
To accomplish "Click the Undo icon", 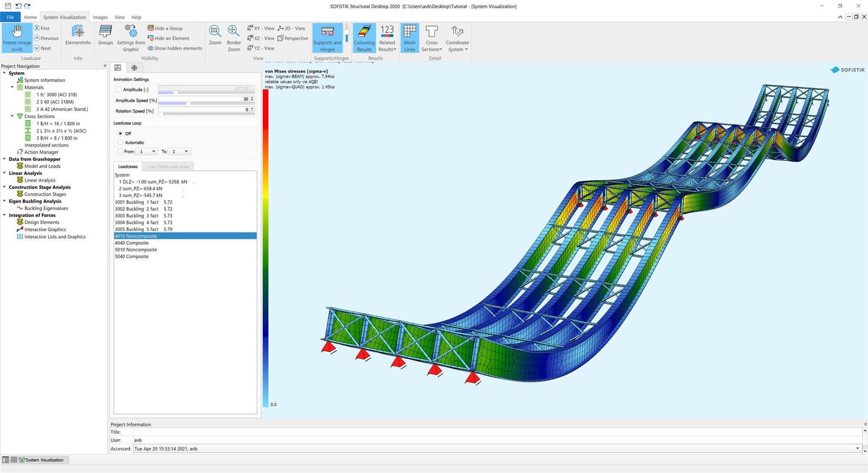I will [18, 5].
